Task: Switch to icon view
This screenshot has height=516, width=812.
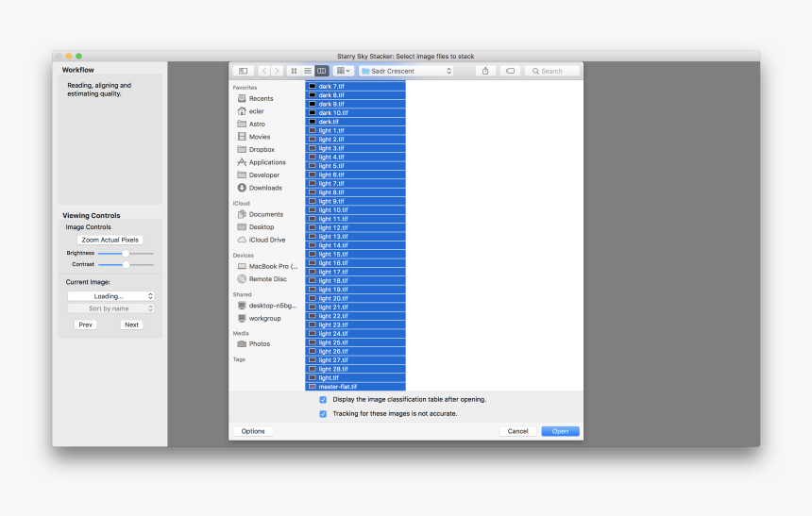Action: [x=295, y=71]
